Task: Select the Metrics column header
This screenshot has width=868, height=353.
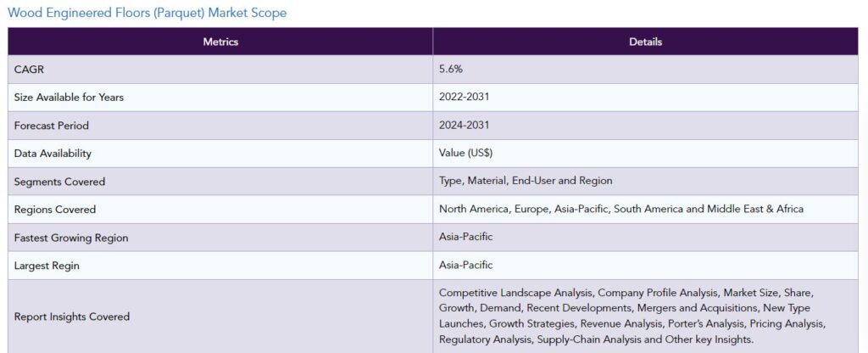Action: (x=220, y=42)
